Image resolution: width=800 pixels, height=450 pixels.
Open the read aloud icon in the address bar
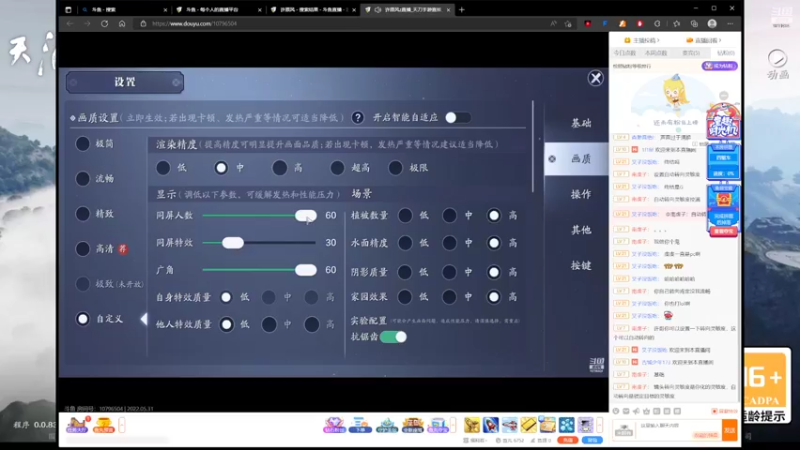554,23
